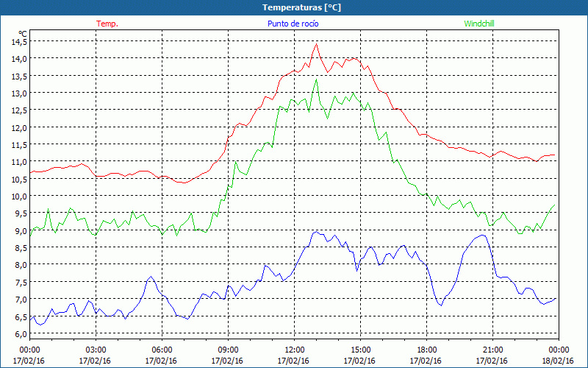The height and width of the screenshot is (368, 588).
Task: Click the 12:00 time axis label
Action: coord(293,350)
